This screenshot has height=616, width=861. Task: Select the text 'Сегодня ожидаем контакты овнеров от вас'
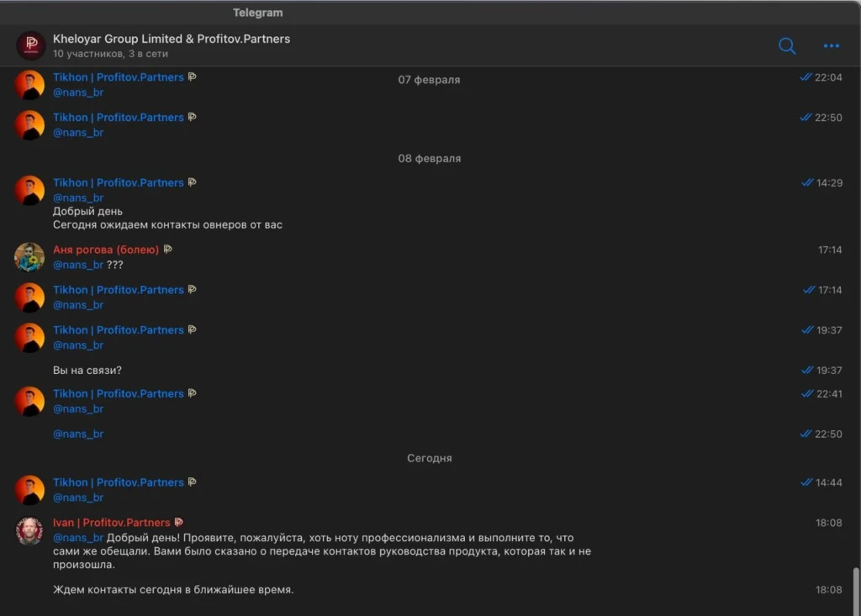[167, 224]
